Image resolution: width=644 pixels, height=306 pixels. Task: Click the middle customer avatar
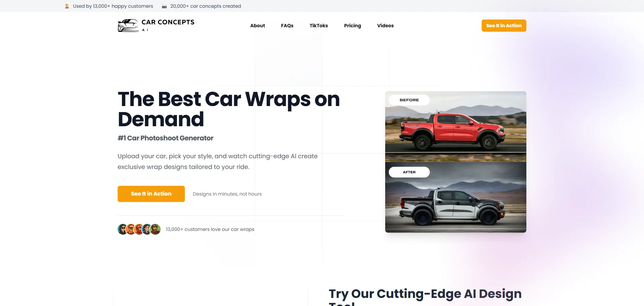click(139, 229)
